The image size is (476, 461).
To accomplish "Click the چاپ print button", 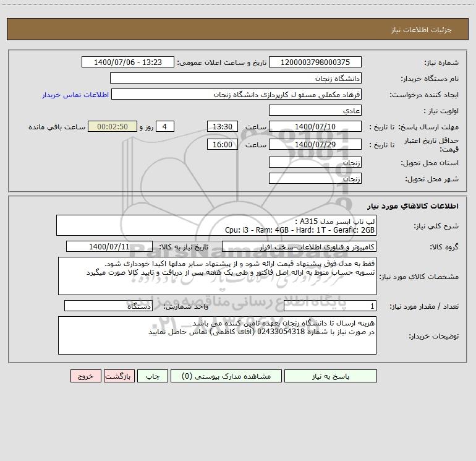I will [153, 376].
